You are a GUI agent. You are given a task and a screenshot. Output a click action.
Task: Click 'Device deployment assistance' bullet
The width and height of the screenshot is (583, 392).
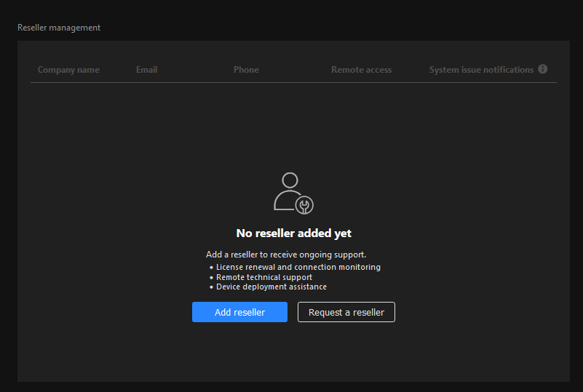point(271,287)
